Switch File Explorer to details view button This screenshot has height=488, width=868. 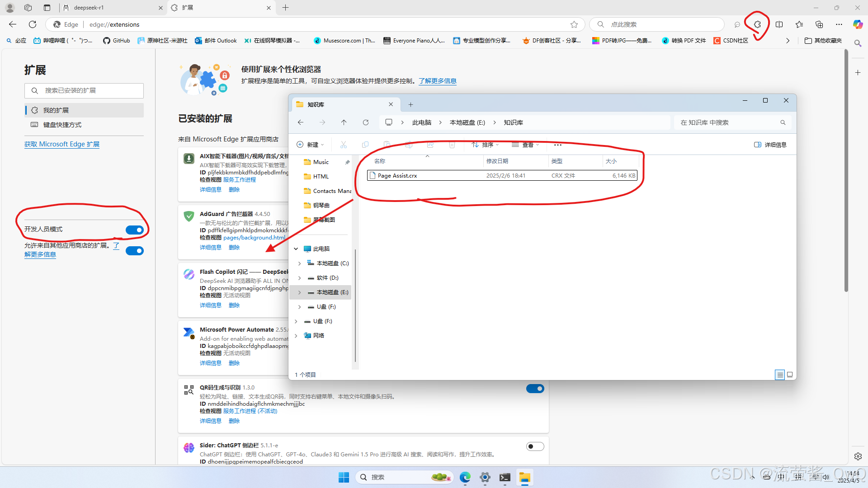click(x=780, y=375)
